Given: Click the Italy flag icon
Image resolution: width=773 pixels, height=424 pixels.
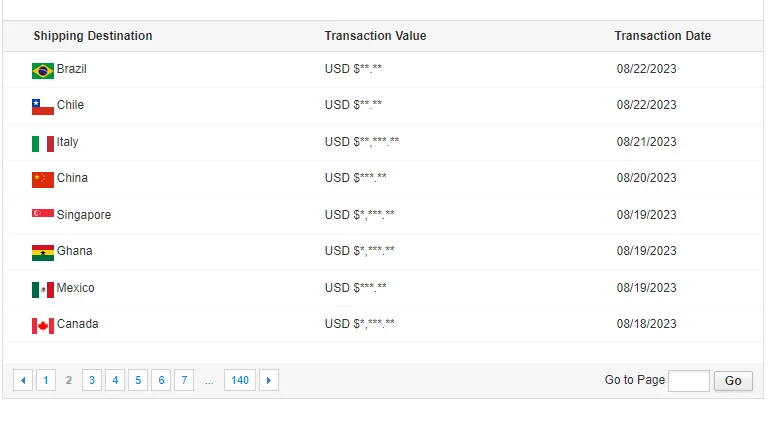Looking at the screenshot, I should [x=42, y=143].
